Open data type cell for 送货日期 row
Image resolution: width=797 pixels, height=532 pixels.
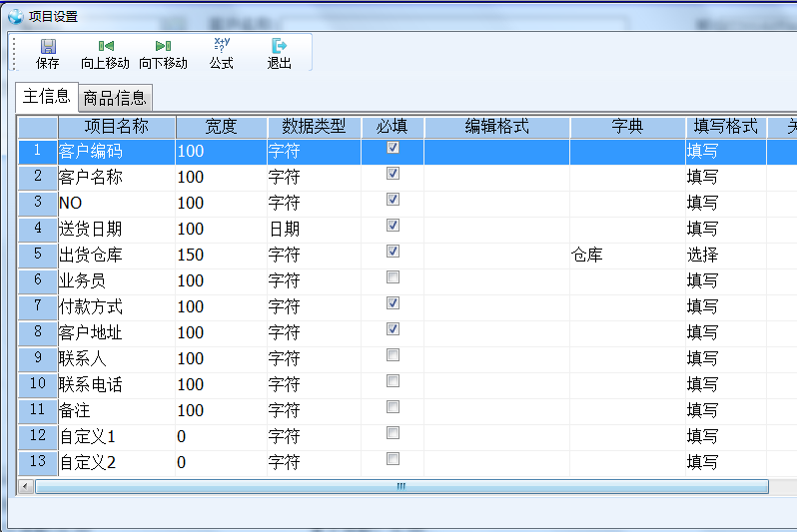point(314,230)
